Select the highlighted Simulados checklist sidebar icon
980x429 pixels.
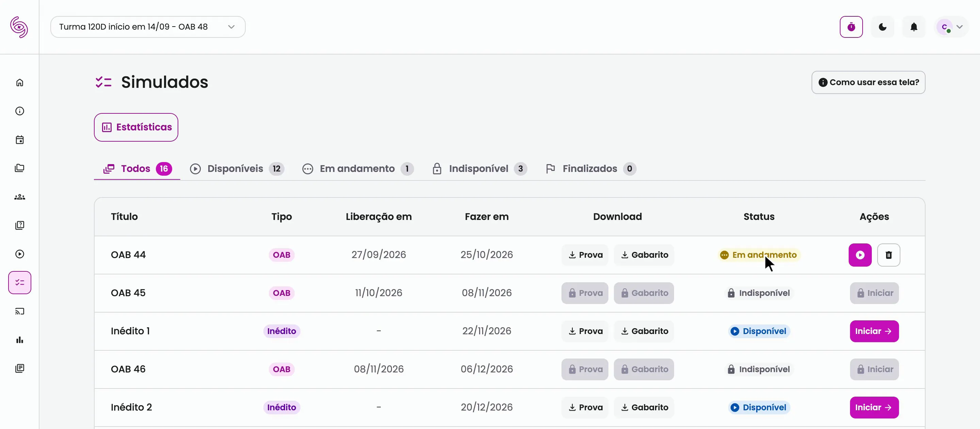(20, 283)
